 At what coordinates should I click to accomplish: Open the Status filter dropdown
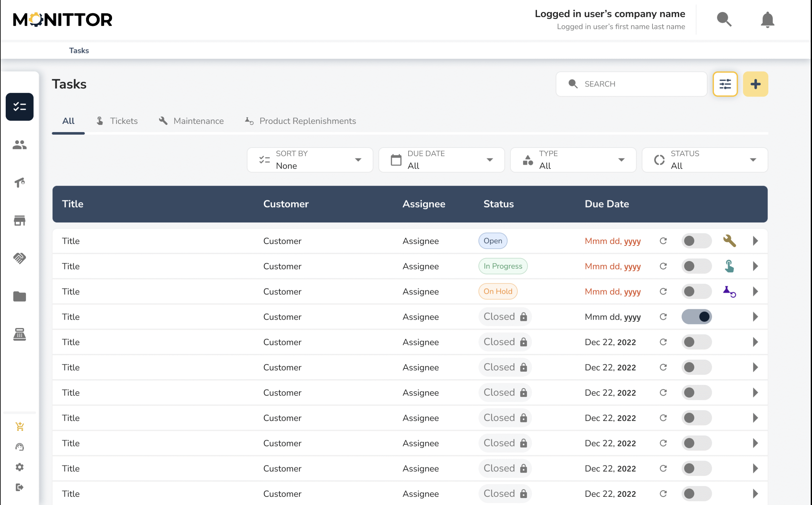pyautogui.click(x=704, y=160)
